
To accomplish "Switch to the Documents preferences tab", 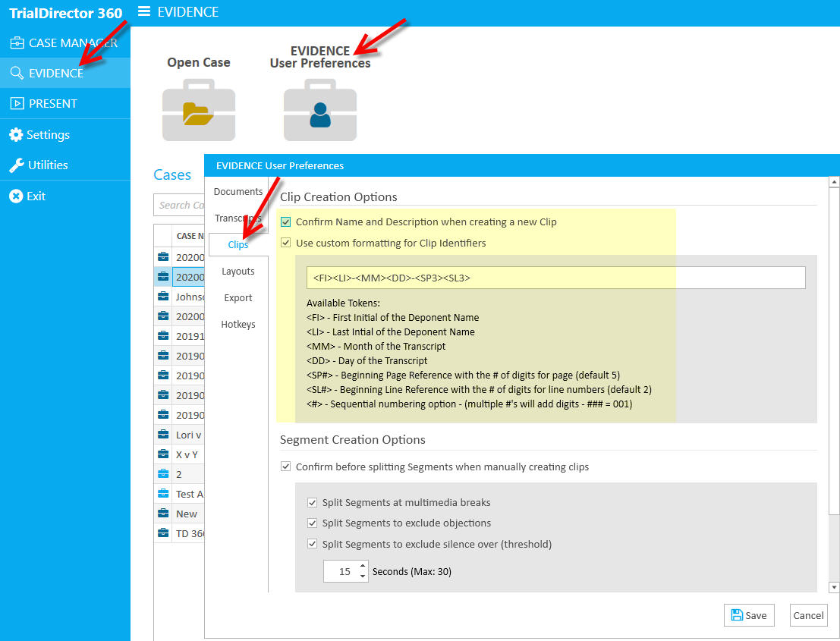I will [x=238, y=192].
